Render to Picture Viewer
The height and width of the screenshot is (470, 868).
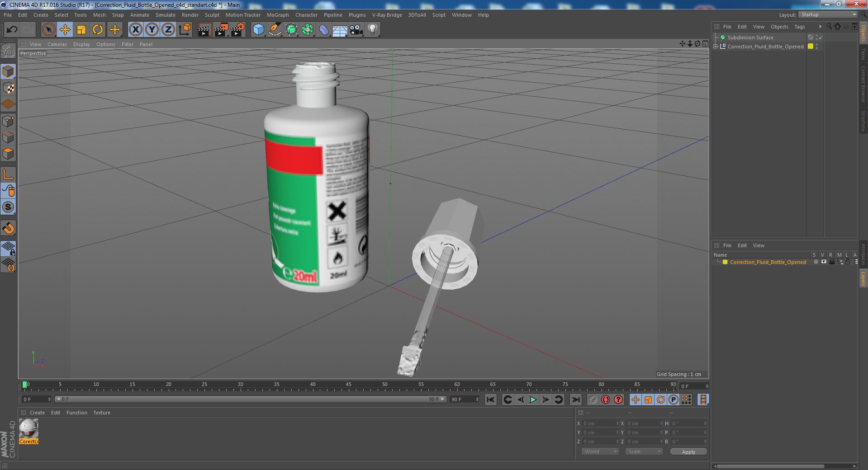(221, 30)
